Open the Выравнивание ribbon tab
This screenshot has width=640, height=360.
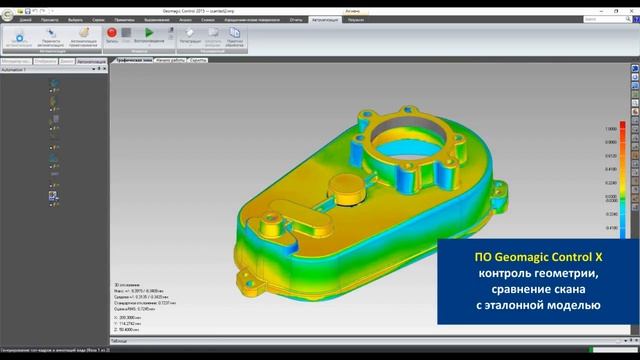coord(157,20)
